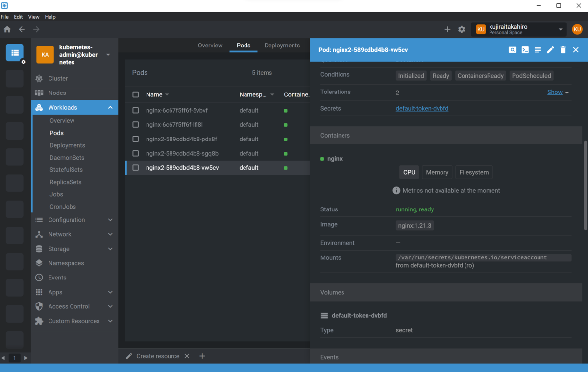Expand the Configuration section

[110, 220]
